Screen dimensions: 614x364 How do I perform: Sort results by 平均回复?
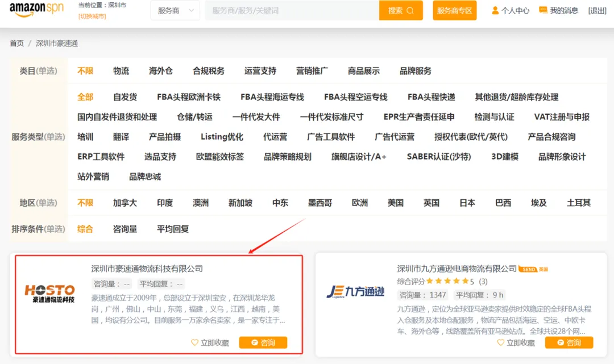(173, 229)
